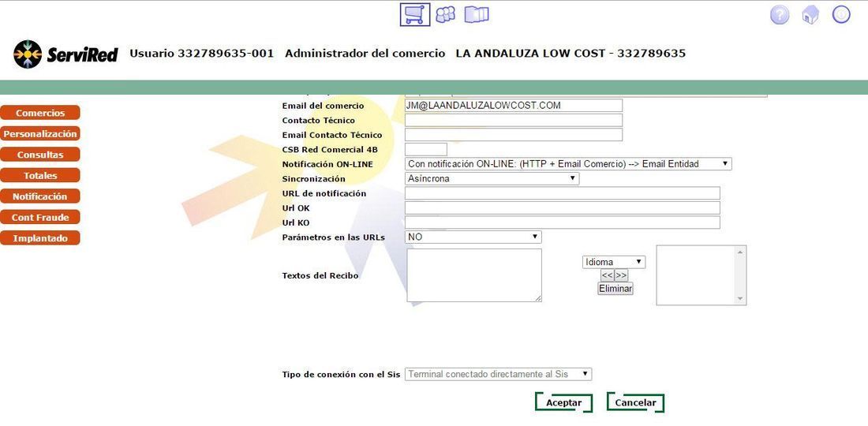This screenshot has height=426, width=868.
Task: Click the 'Administrador del comercio' text
Action: (365, 54)
